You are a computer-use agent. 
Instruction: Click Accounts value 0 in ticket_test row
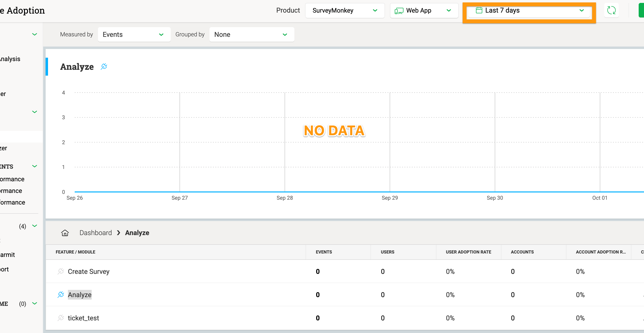513,318
